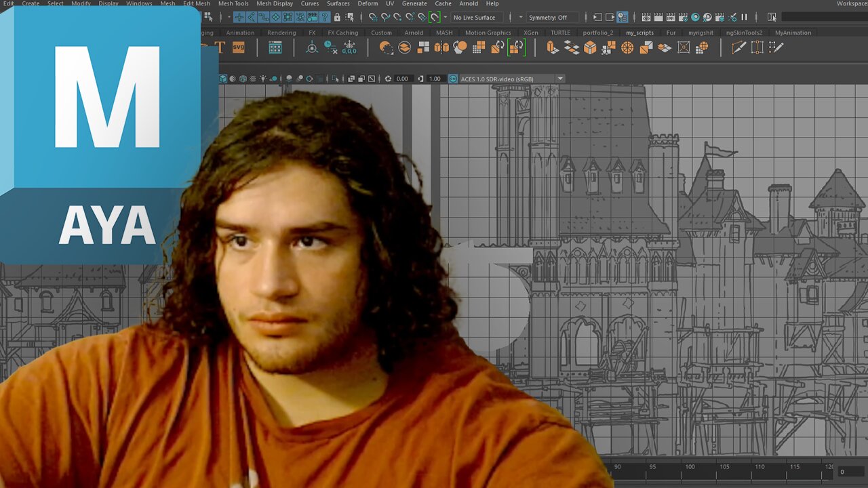868x488 pixels.
Task: Open the UV menu
Action: click(x=390, y=3)
